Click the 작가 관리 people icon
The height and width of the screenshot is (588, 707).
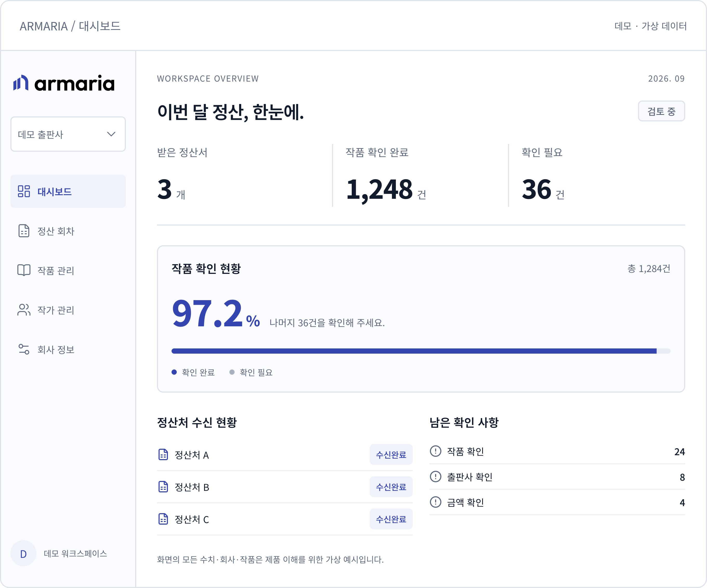point(24,310)
